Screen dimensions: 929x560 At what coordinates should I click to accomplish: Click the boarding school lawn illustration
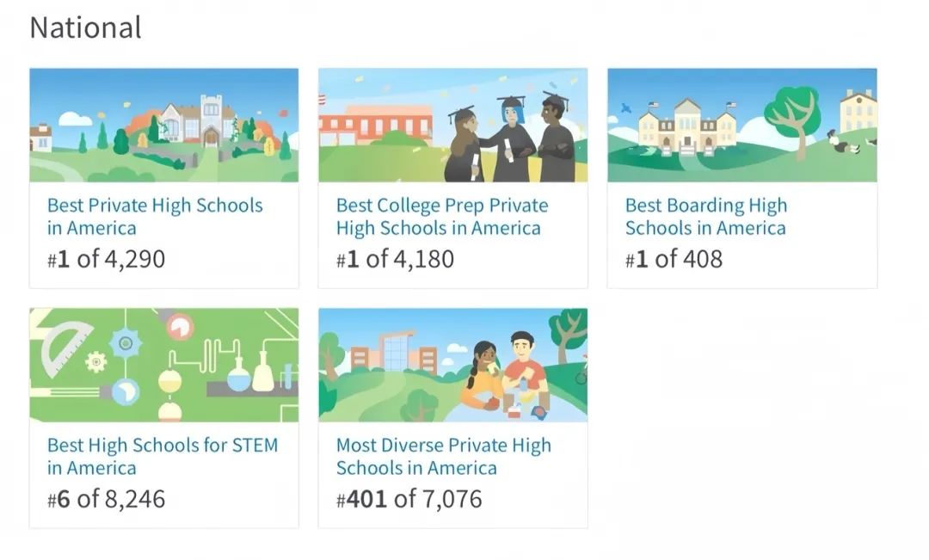[742, 125]
